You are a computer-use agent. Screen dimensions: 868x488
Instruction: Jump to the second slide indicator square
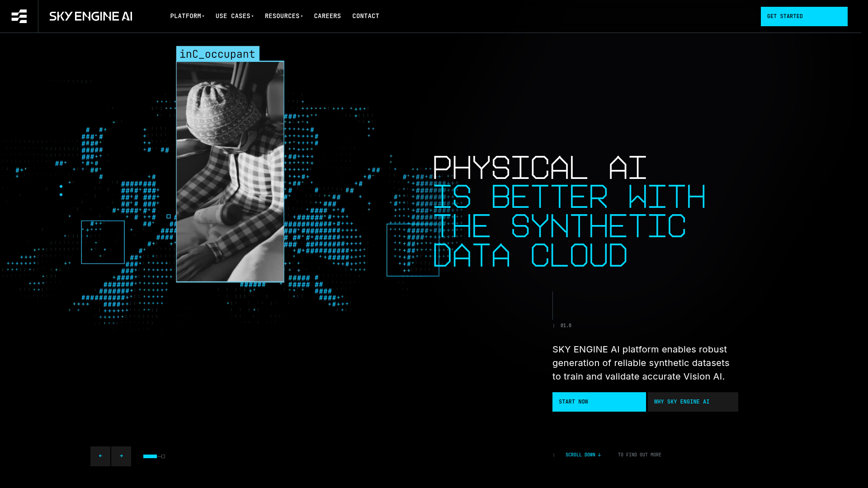click(163, 456)
